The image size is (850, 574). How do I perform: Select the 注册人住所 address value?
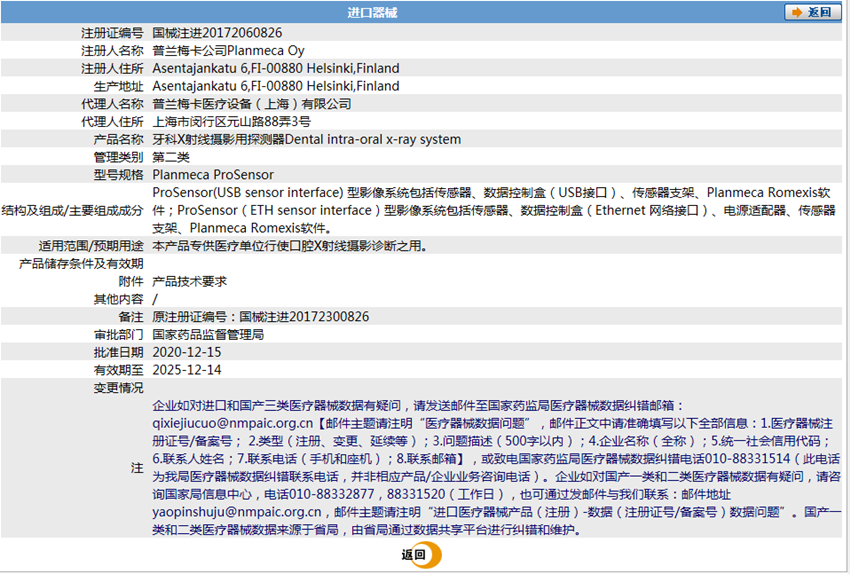276,69
